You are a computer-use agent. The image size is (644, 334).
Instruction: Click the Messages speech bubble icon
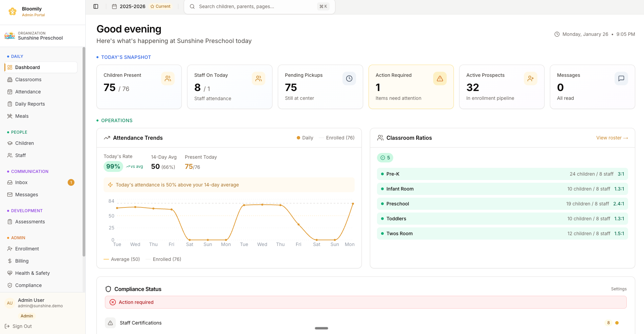tap(621, 79)
